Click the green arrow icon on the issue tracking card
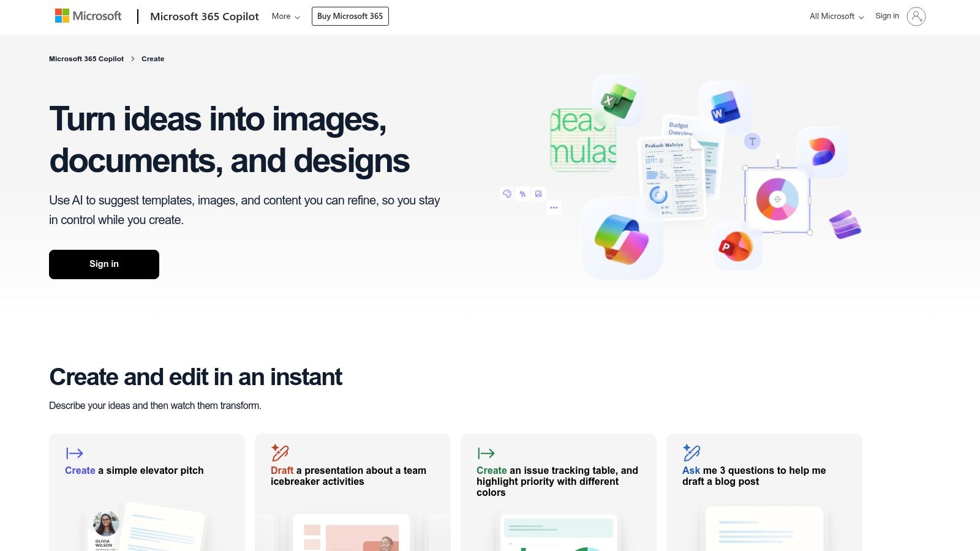The width and height of the screenshot is (980, 551). (486, 453)
